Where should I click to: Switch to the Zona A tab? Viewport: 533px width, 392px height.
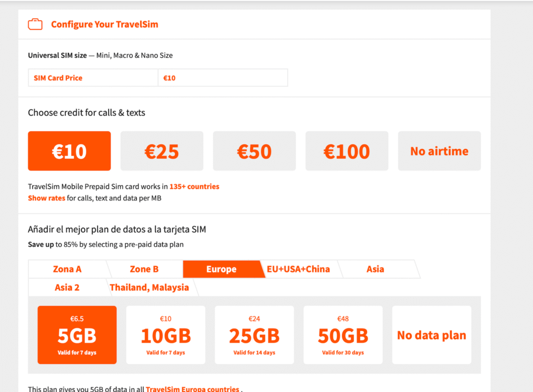click(67, 269)
